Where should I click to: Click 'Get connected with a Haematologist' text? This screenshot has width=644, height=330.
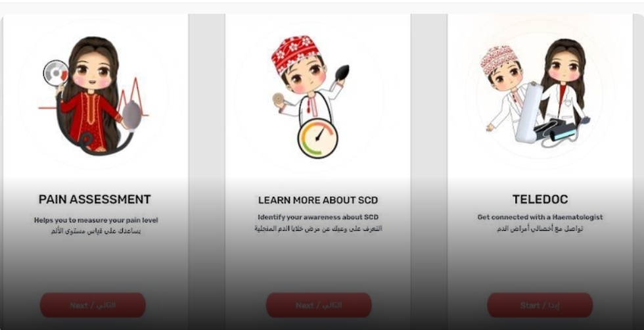click(540, 217)
